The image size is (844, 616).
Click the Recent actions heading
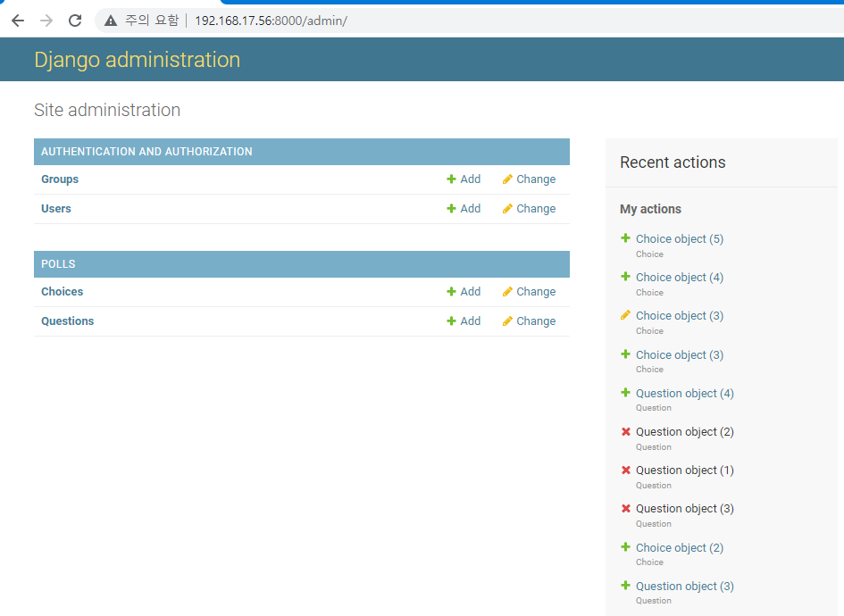673,162
